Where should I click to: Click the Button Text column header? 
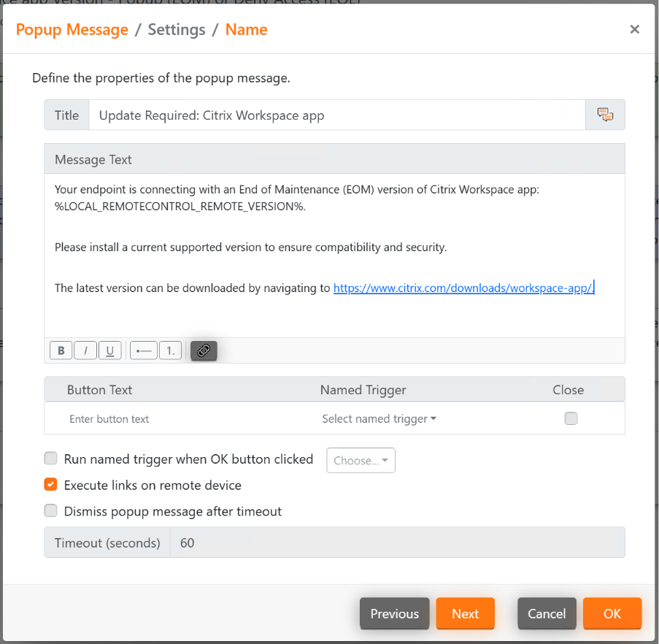[x=99, y=390]
